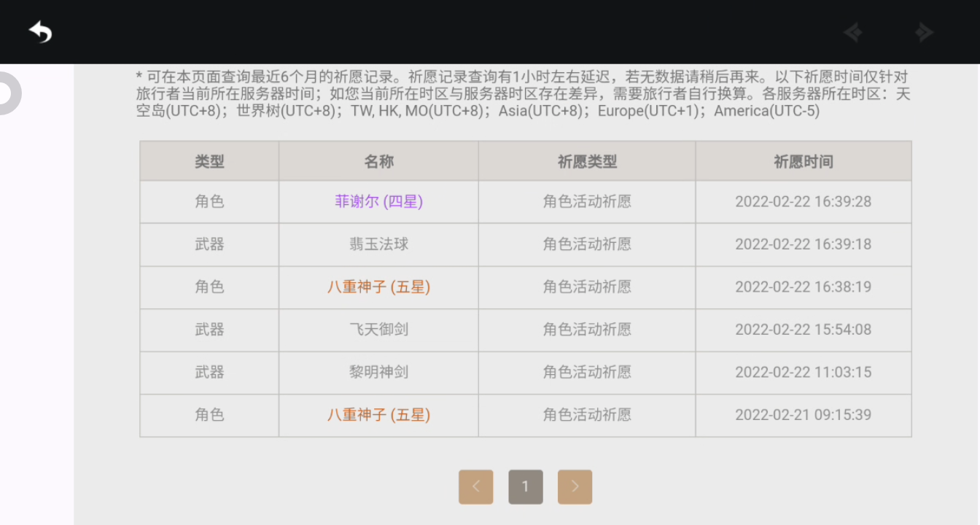Click the 类型 column header
The width and height of the screenshot is (980, 525).
click(x=209, y=161)
